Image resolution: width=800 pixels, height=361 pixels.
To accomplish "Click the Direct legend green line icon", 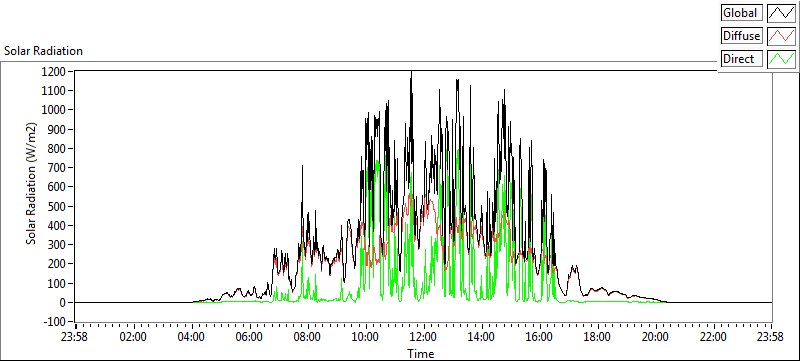I will 781,59.
